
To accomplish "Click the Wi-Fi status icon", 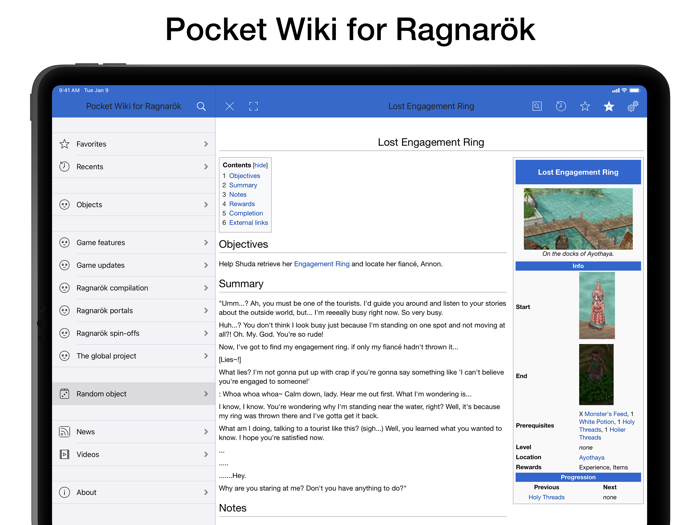I will 624,90.
